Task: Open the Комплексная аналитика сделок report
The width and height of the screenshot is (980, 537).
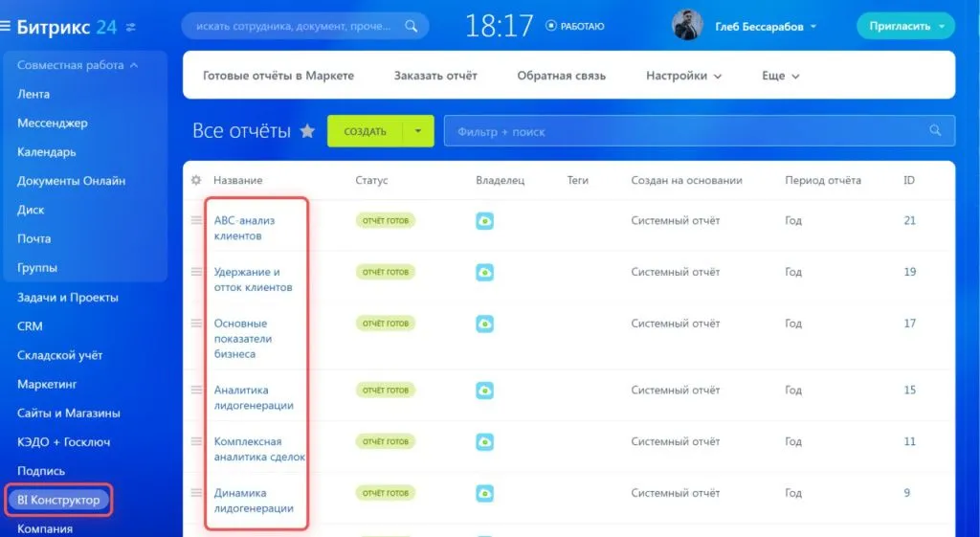Action: tap(259, 449)
